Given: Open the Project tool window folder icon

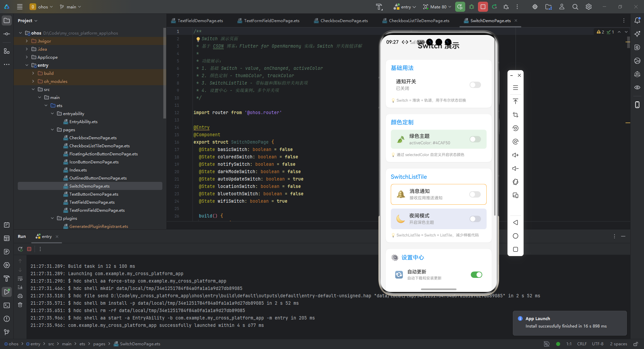Looking at the screenshot, I should [7, 20].
